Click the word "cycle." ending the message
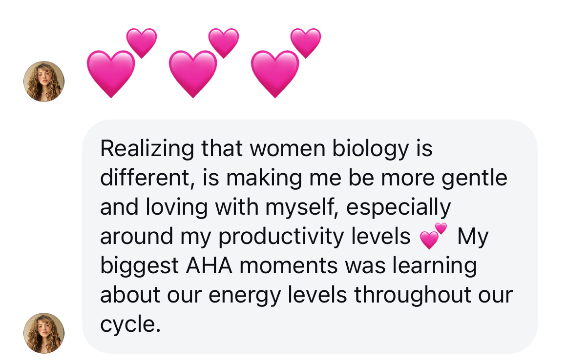Viewport: 588px width, 364px height. (130, 324)
